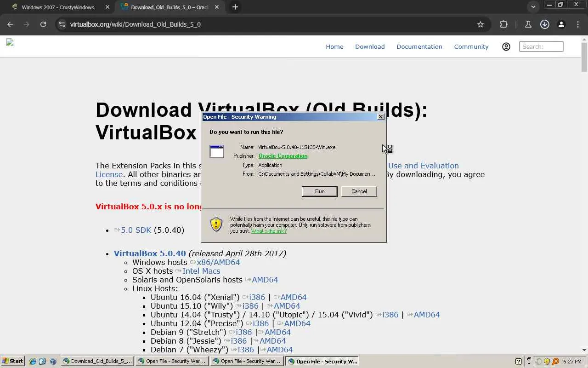Click the taskbar clock showing 6:27 PM
The height and width of the screenshot is (368, 588).
pyautogui.click(x=572, y=362)
